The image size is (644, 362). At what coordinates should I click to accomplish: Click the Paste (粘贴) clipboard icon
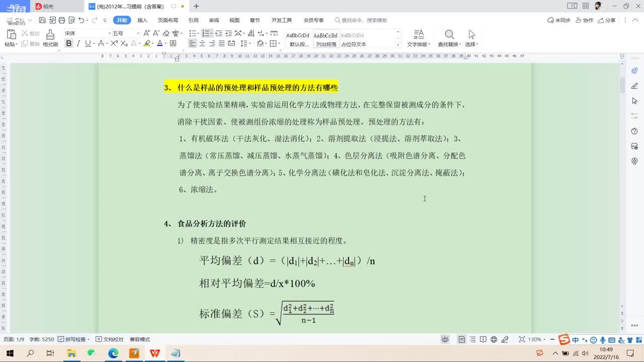(11, 35)
